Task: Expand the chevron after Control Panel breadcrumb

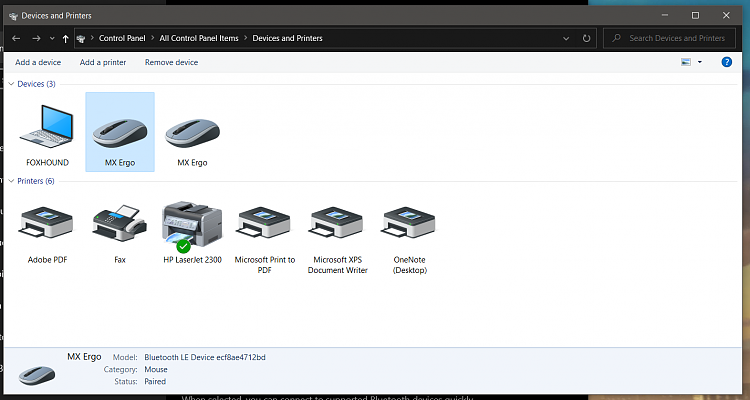Action: click(x=153, y=38)
